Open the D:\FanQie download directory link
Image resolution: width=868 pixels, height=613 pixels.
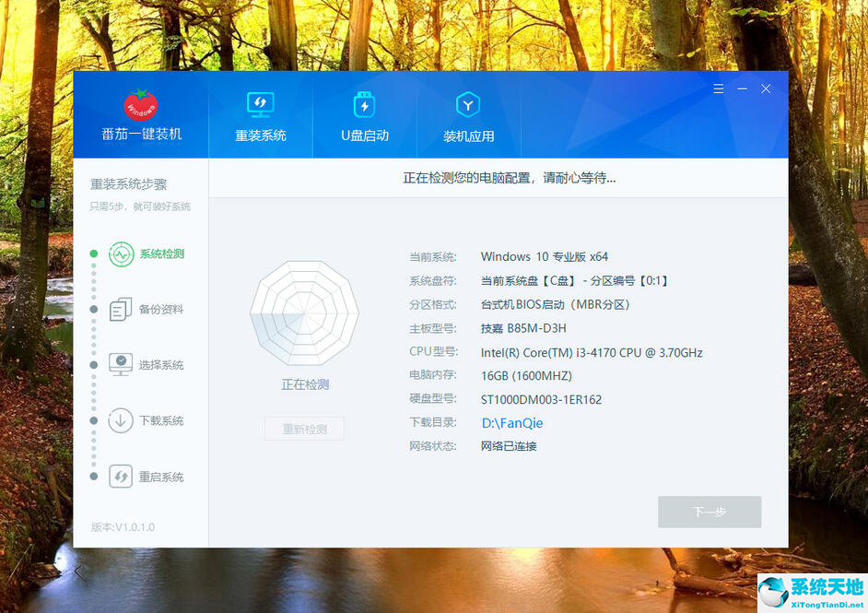pyautogui.click(x=511, y=422)
